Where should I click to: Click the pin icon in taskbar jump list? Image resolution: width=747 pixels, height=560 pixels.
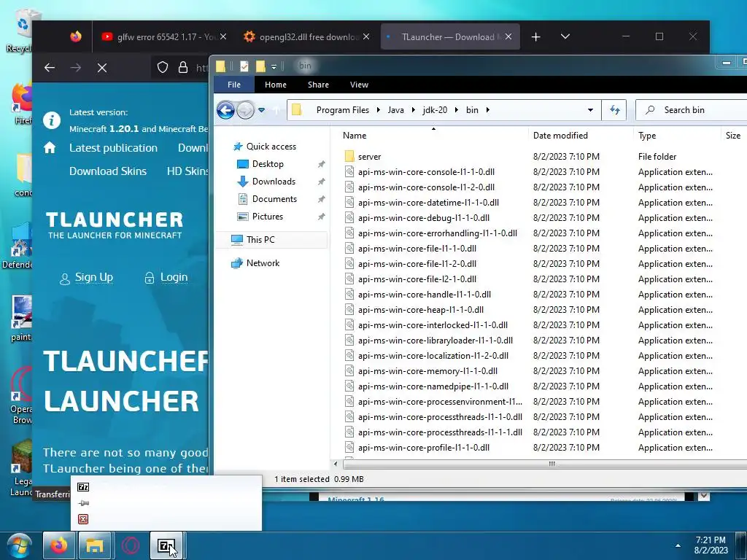click(83, 503)
